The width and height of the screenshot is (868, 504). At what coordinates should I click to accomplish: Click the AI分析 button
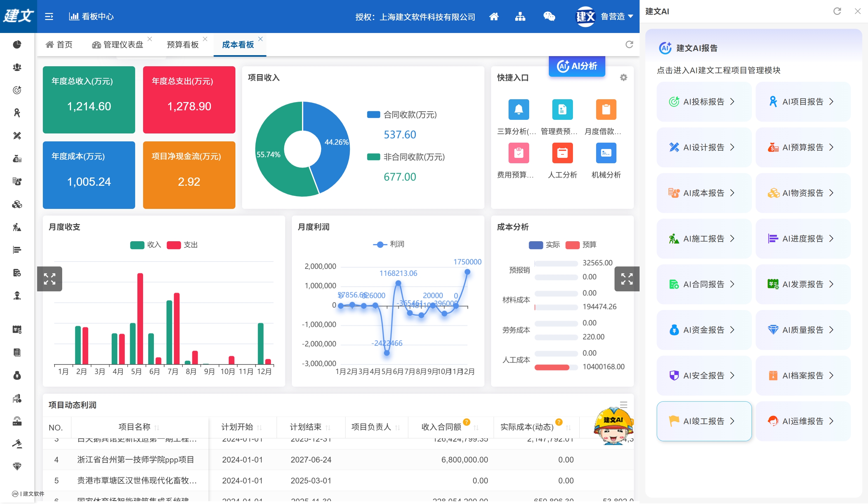577,66
